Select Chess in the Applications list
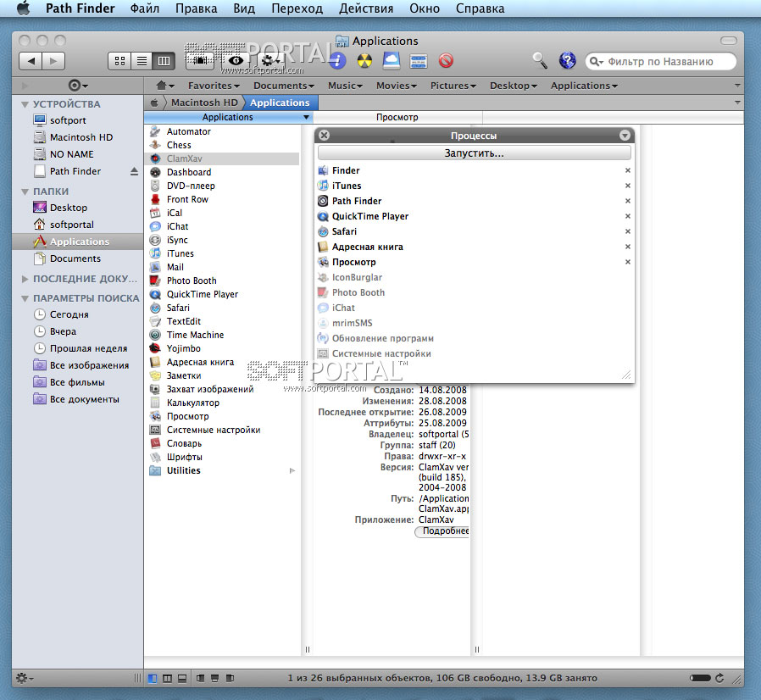Viewport: 761px width, 700px height. [x=222, y=145]
